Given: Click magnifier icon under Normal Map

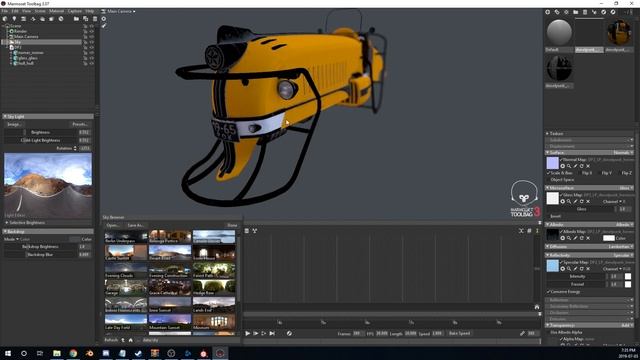Looking at the screenshot, I should click(569, 166).
